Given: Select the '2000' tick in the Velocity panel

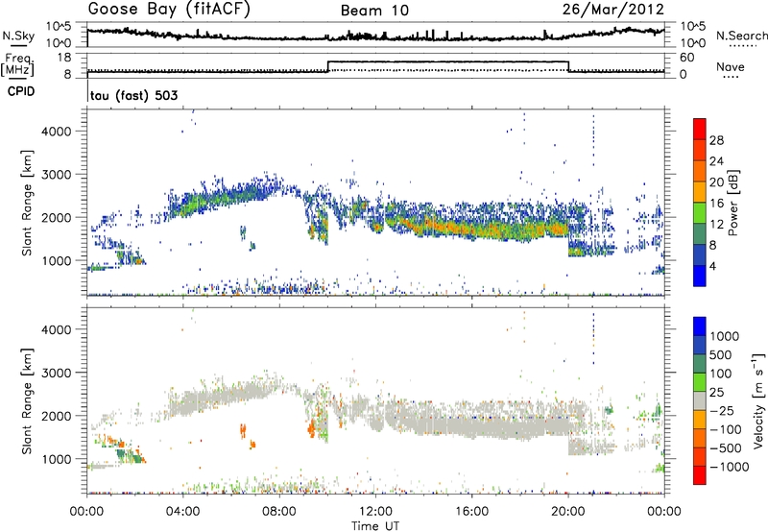Looking at the screenshot, I should click(x=56, y=416).
